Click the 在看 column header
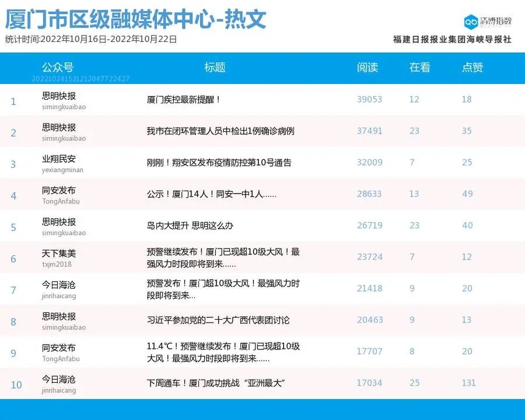Viewport: 525px width, 420px height. 419,67
